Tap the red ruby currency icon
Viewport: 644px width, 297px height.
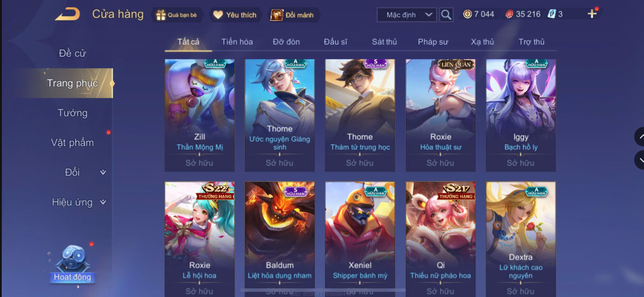click(509, 14)
